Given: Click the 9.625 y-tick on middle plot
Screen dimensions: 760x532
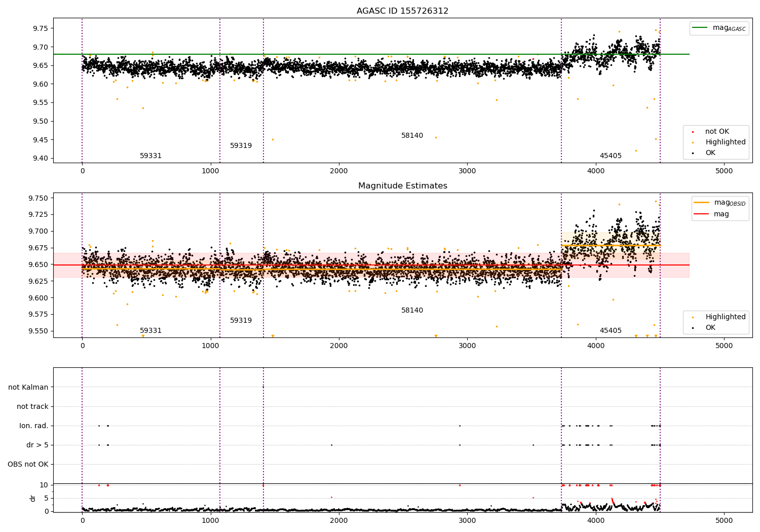Looking at the screenshot, I should [37, 281].
